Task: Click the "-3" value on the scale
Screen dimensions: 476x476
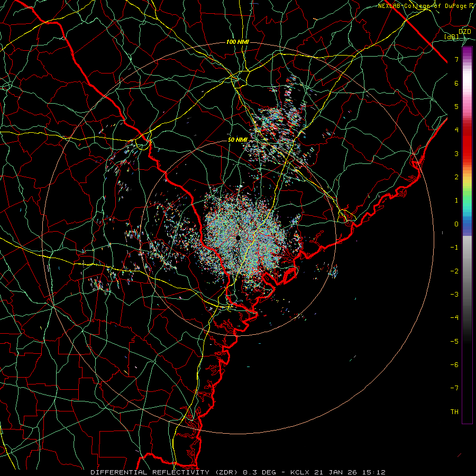Action: tap(454, 294)
